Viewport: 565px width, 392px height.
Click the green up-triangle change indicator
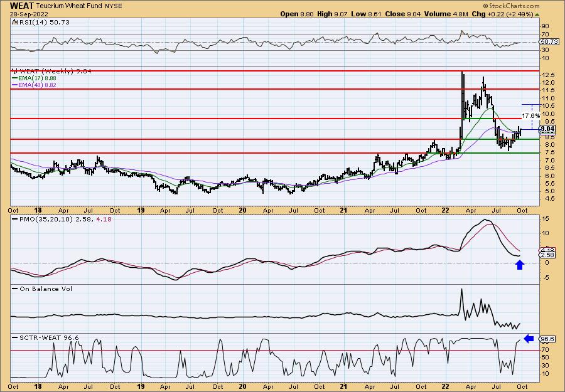(x=537, y=14)
